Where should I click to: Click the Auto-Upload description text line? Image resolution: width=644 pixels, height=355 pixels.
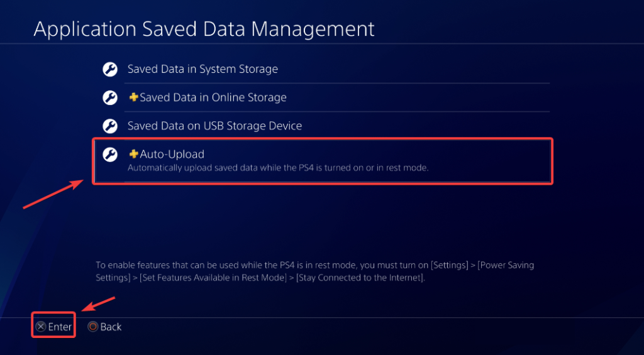click(x=277, y=168)
